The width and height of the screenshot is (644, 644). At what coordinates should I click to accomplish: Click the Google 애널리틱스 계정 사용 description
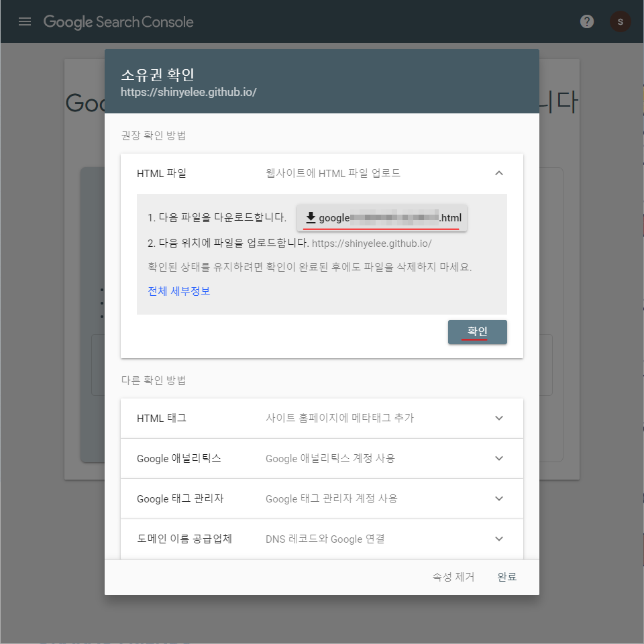tap(330, 458)
